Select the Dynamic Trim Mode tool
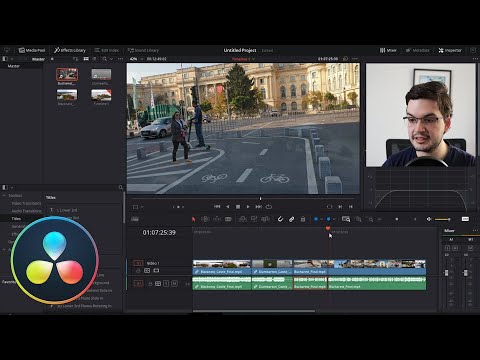The image size is (480, 360). pos(217,219)
